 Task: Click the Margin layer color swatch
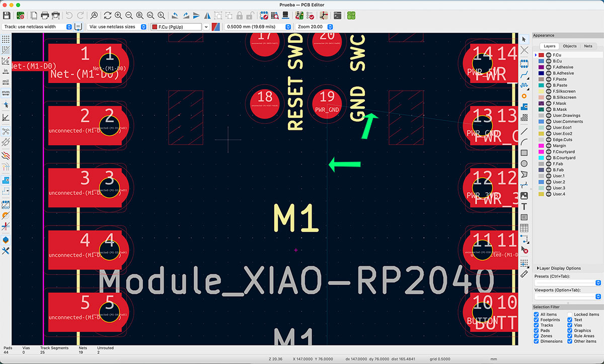(x=541, y=145)
